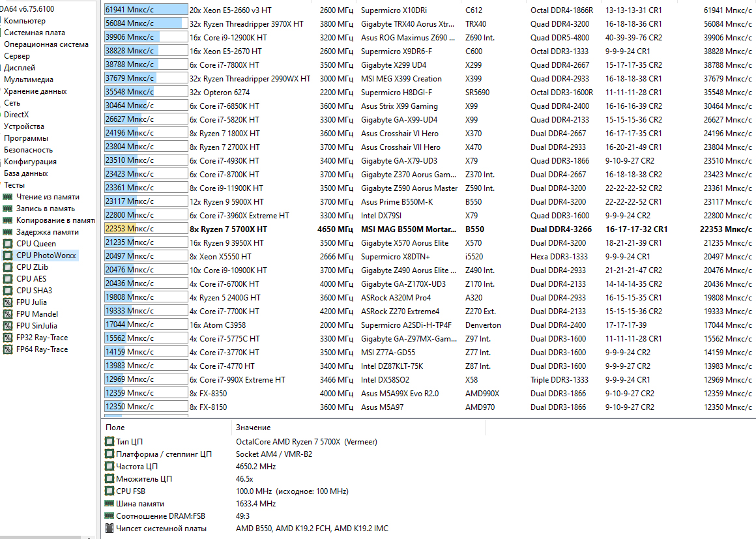
Task: Click the AMD B550, AMD K19.2 FCH value
Action: [312, 529]
